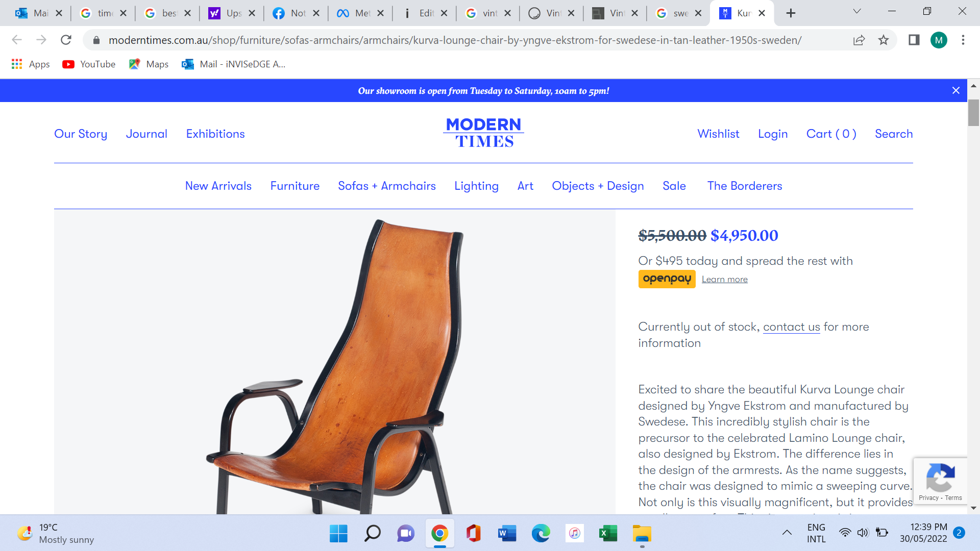Show hidden system tray icons
This screenshot has width=980, height=551.
click(787, 533)
